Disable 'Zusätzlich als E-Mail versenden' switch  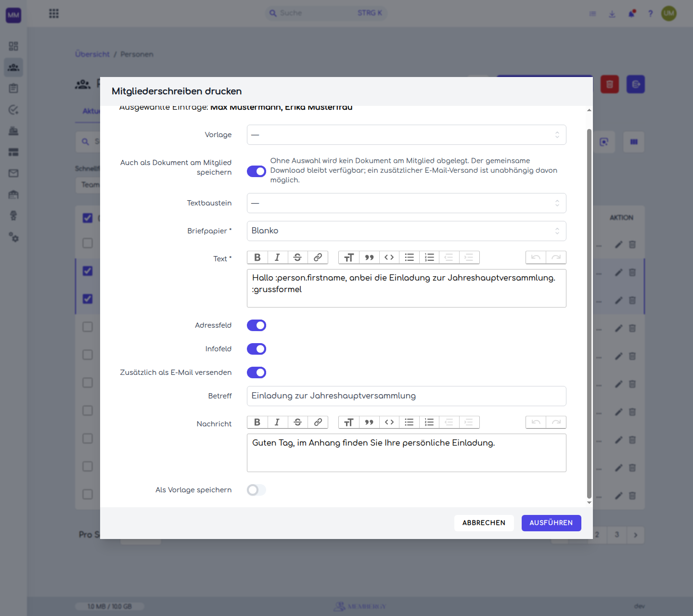257,372
